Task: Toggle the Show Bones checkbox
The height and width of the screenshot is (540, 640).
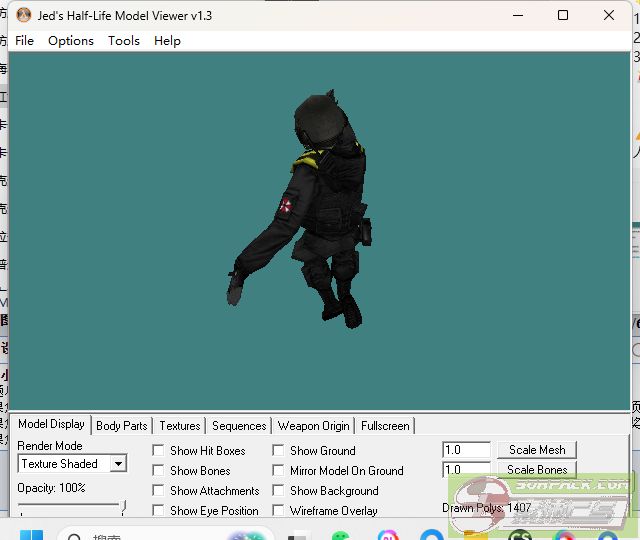Action: pos(158,471)
